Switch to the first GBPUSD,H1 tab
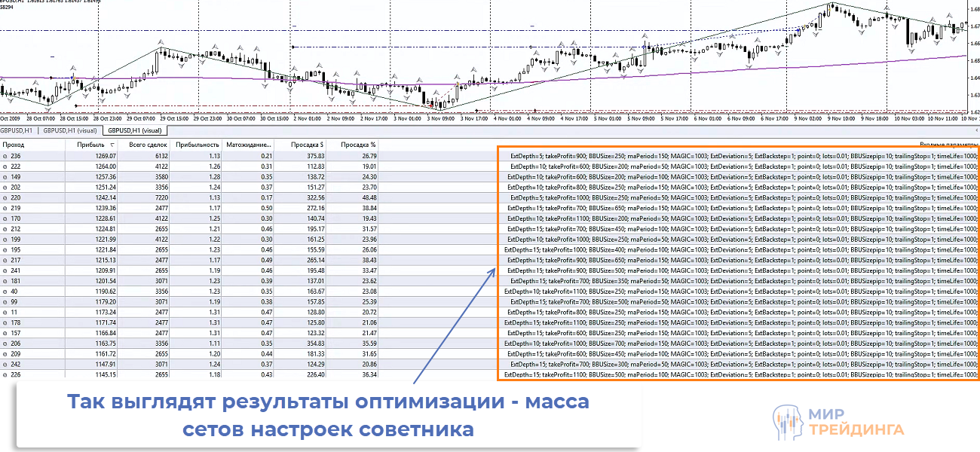Viewport: 980px width, 452px height. point(17,130)
